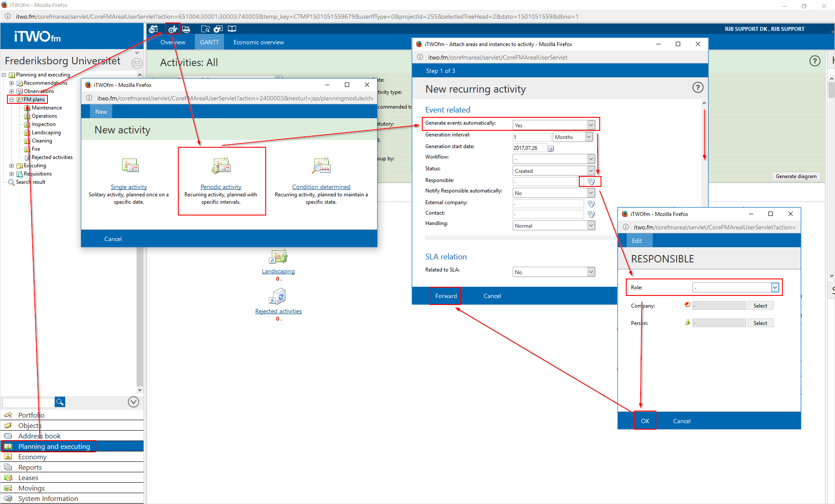Click the open book manual icon
The width and height of the screenshot is (835, 504).
232,29
